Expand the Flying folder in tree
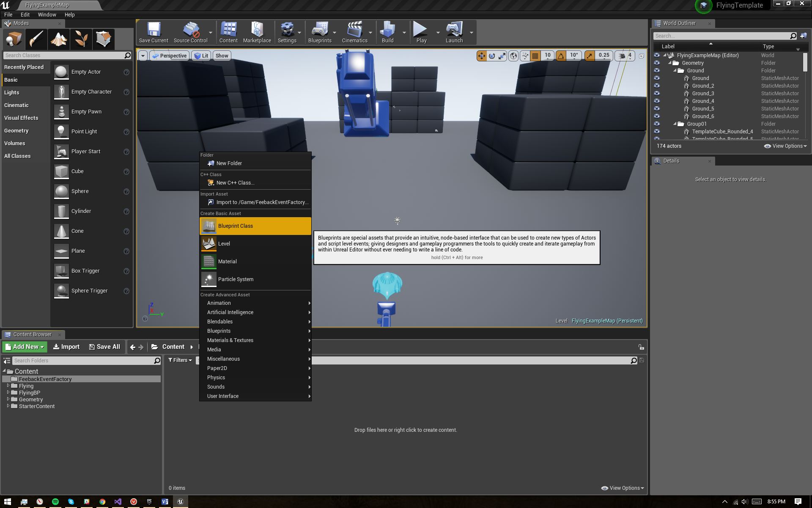The height and width of the screenshot is (508, 812). (8, 386)
